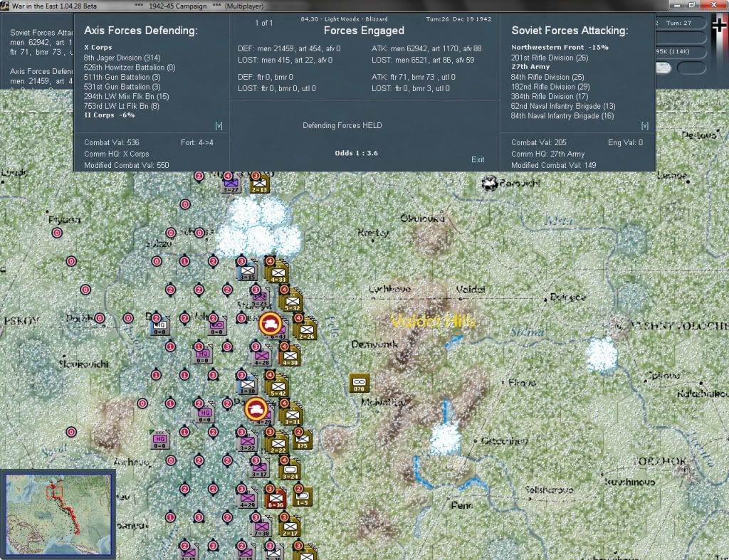Select the Axis unit counter labeled 4=29 beside red 6=36
This screenshot has height=560, width=729.
pyautogui.click(x=247, y=497)
